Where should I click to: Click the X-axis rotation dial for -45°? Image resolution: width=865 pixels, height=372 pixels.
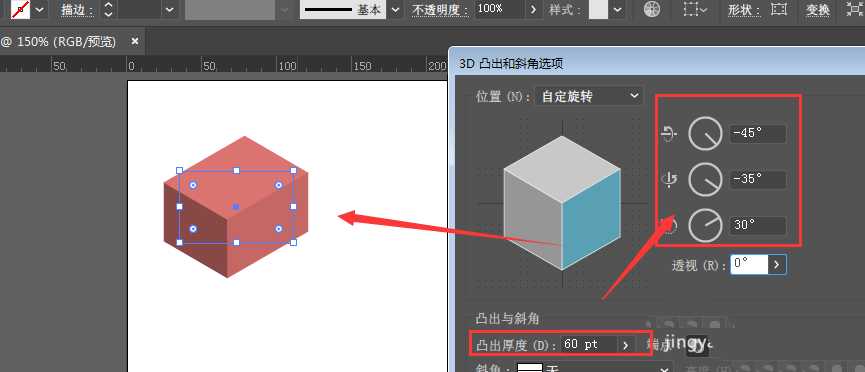706,134
